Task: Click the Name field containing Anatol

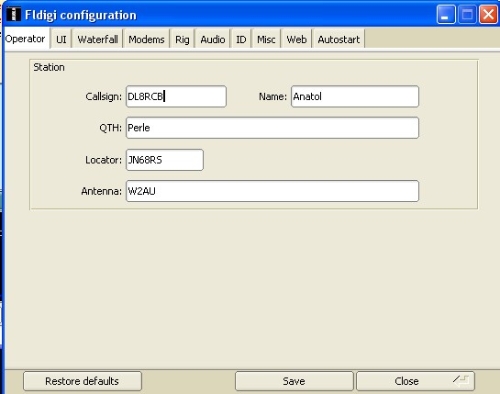Action: [x=355, y=96]
